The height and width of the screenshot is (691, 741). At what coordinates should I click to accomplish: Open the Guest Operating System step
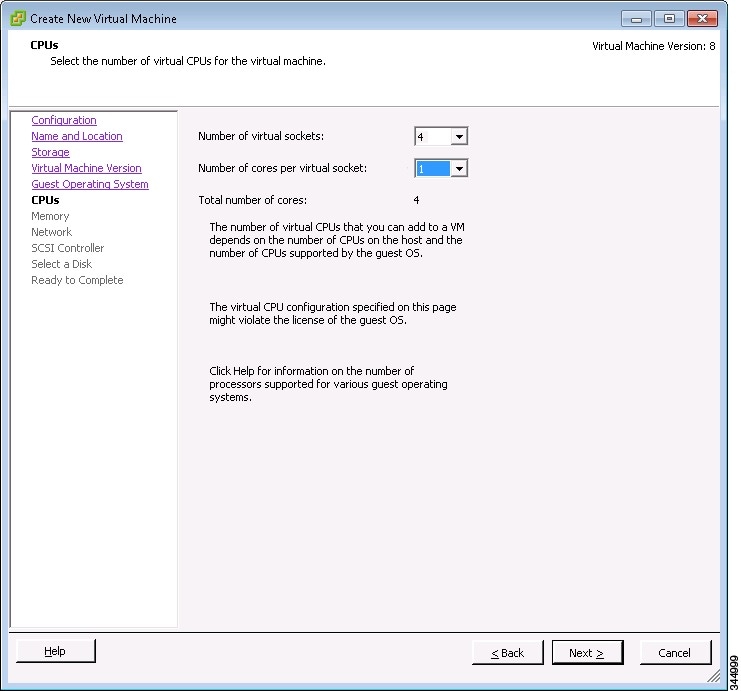coord(90,184)
